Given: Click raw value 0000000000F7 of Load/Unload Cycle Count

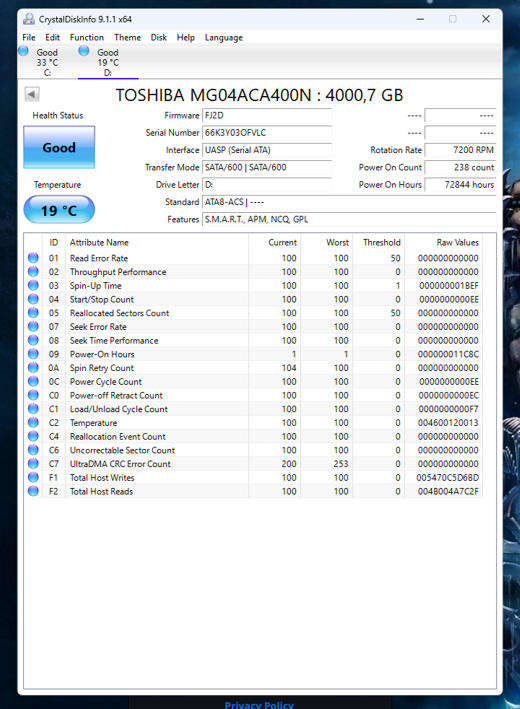Looking at the screenshot, I should click(x=449, y=409).
